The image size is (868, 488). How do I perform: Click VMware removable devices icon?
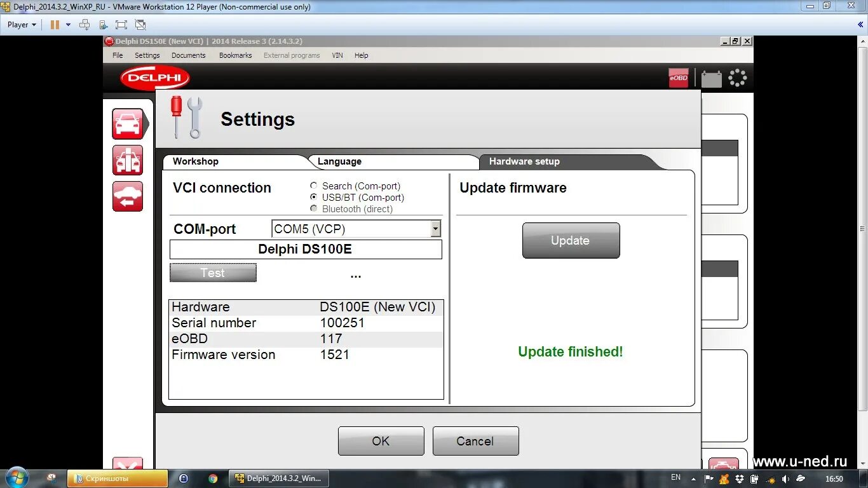[103, 25]
